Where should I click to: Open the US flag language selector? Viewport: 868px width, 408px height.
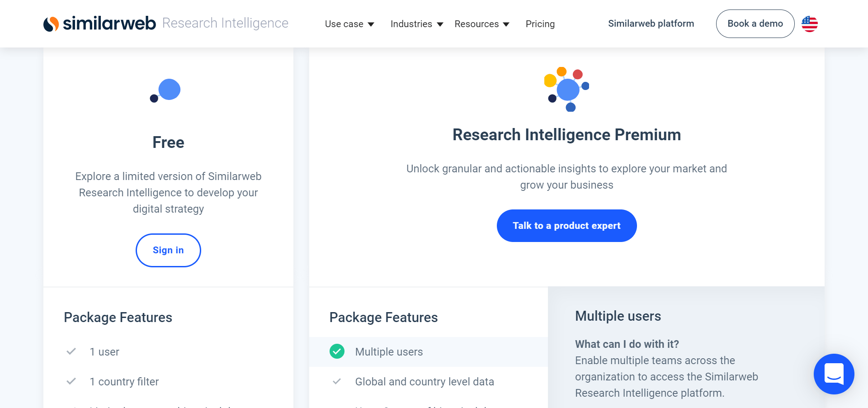(x=809, y=24)
